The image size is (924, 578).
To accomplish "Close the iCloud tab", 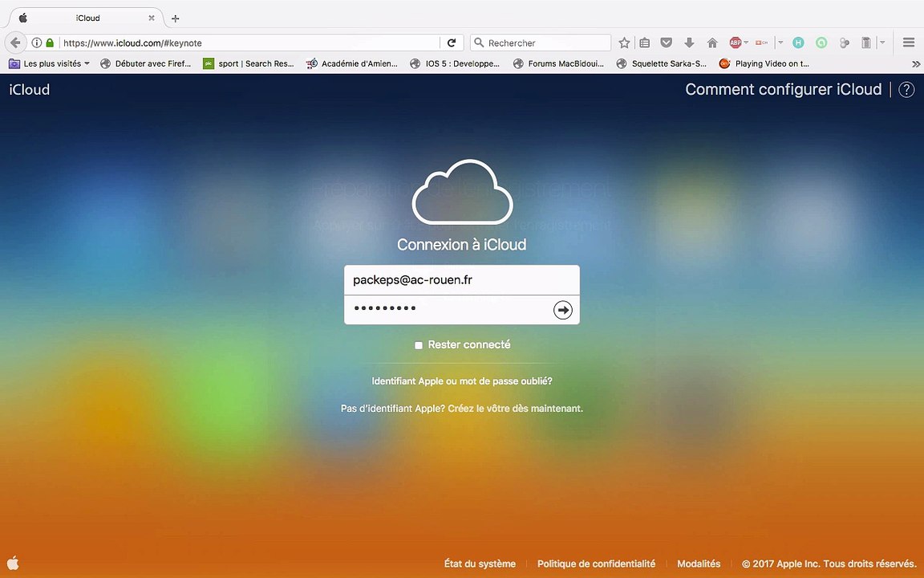I will pos(152,18).
